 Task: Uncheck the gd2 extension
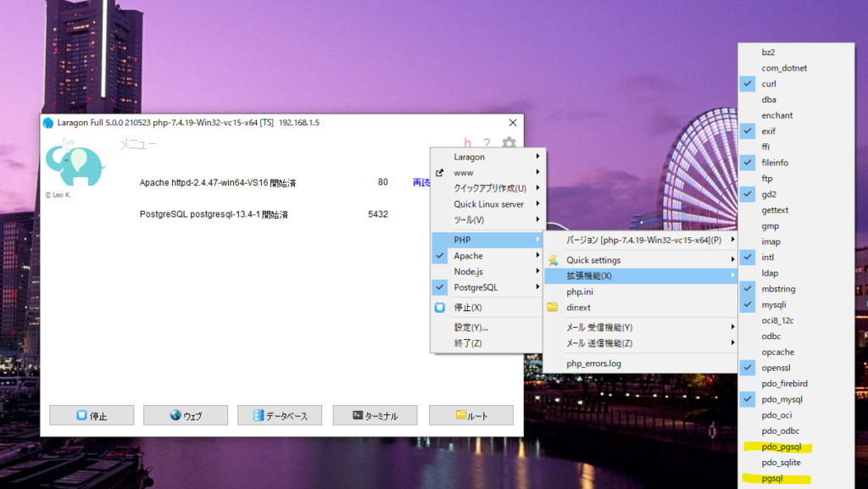click(x=796, y=194)
